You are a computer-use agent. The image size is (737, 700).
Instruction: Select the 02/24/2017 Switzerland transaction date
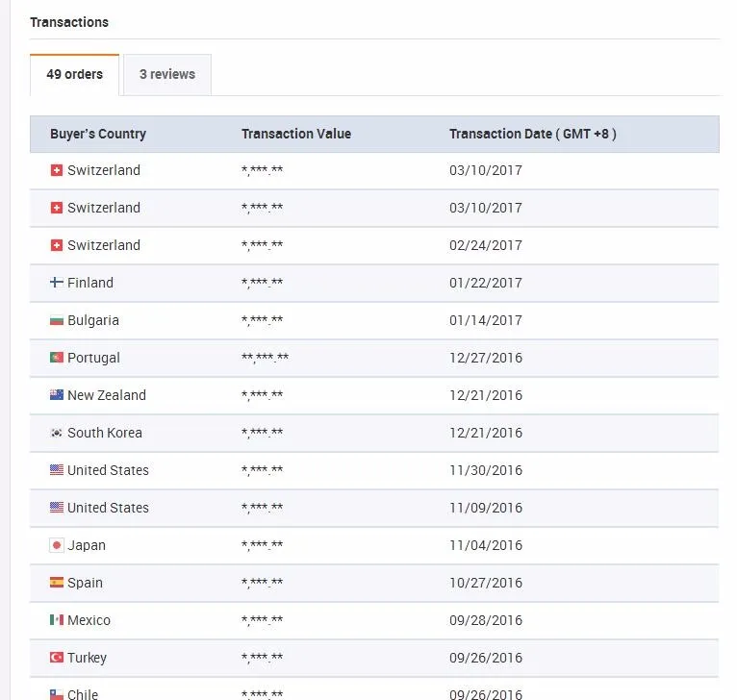tap(486, 245)
